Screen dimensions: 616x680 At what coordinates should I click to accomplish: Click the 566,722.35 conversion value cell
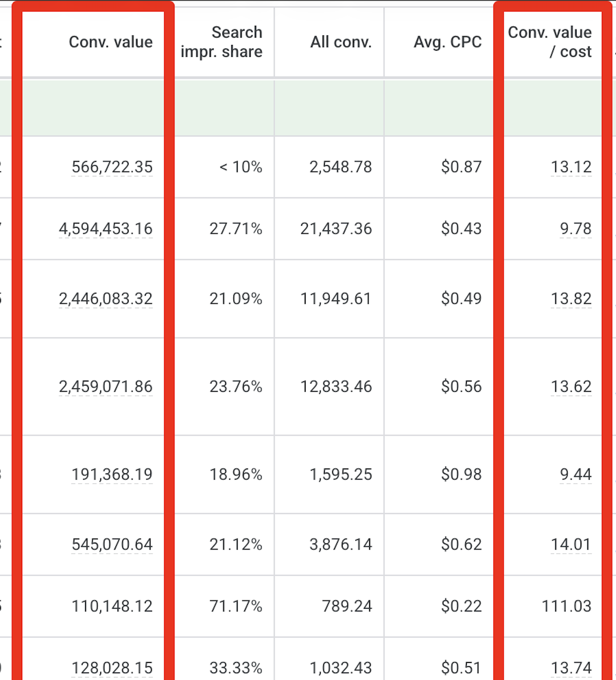click(x=112, y=167)
